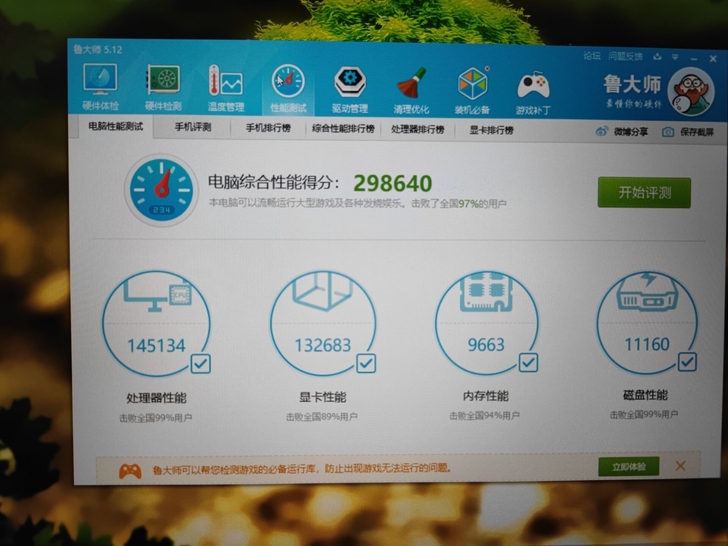Viewport: 728px width, 546px height.
Task: Uncheck the 内存性能 test checkbox
Action: (x=528, y=362)
